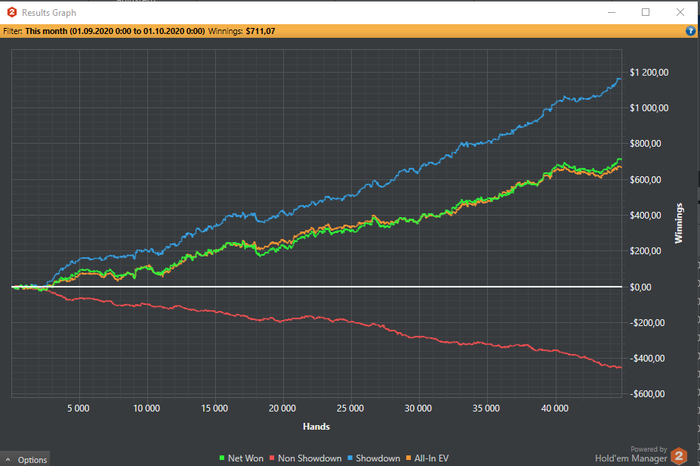Viewport: 700px width, 466px height.
Task: Click the 20 000 hands axis label
Action: click(x=282, y=408)
